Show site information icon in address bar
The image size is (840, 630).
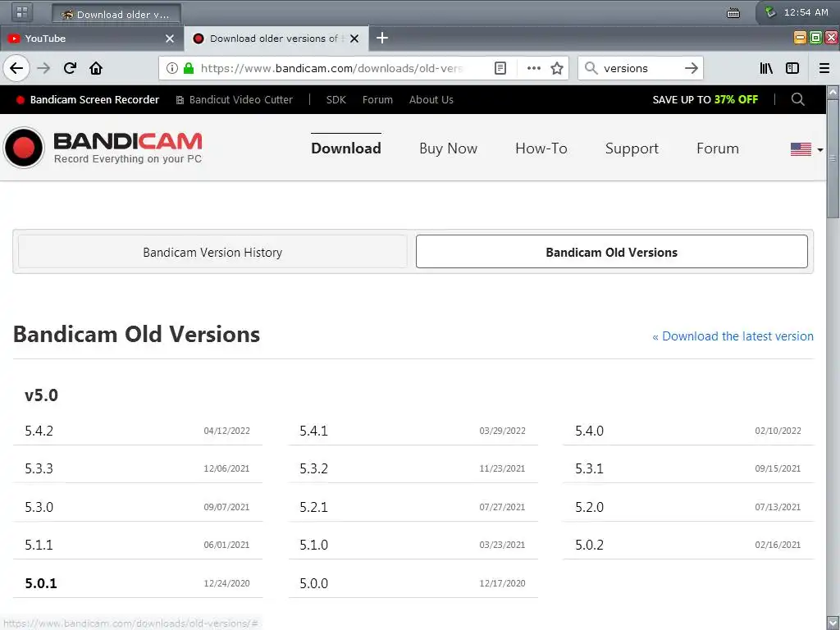point(172,69)
